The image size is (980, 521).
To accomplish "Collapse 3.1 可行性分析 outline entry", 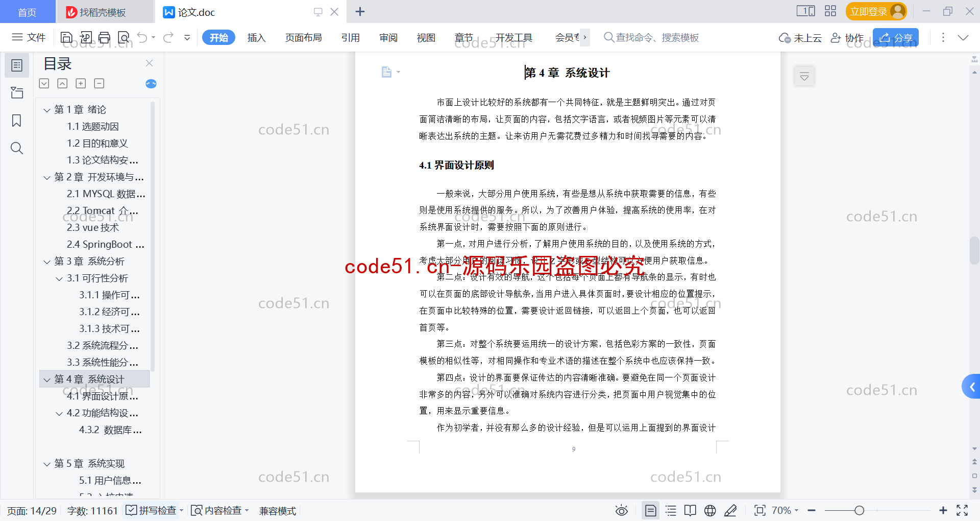I will click(x=59, y=278).
